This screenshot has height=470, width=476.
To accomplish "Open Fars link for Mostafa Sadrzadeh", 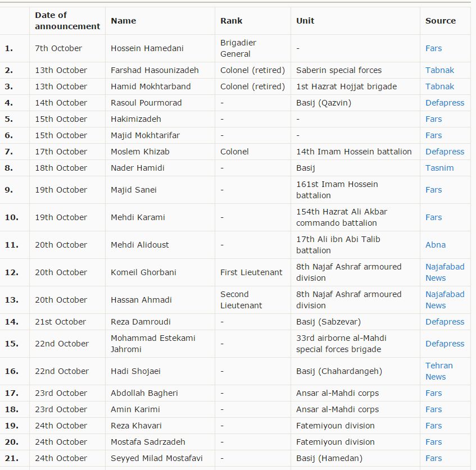I will pyautogui.click(x=433, y=442).
